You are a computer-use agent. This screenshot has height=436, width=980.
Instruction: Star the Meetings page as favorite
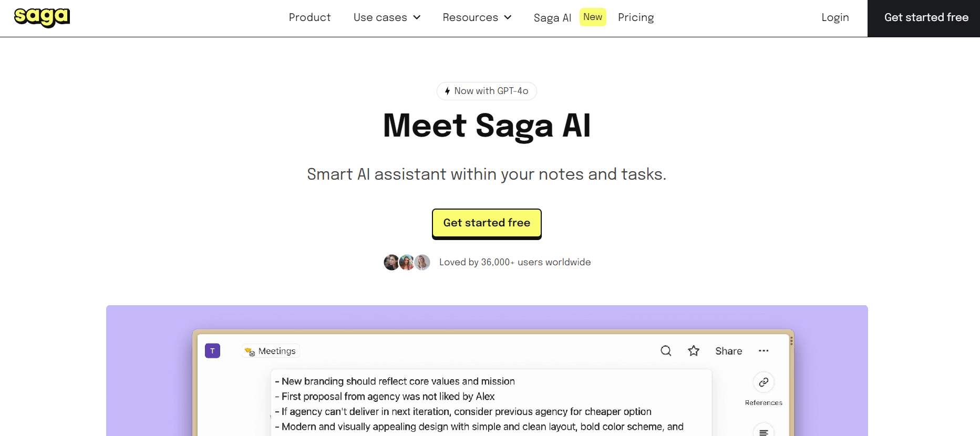[x=694, y=351]
